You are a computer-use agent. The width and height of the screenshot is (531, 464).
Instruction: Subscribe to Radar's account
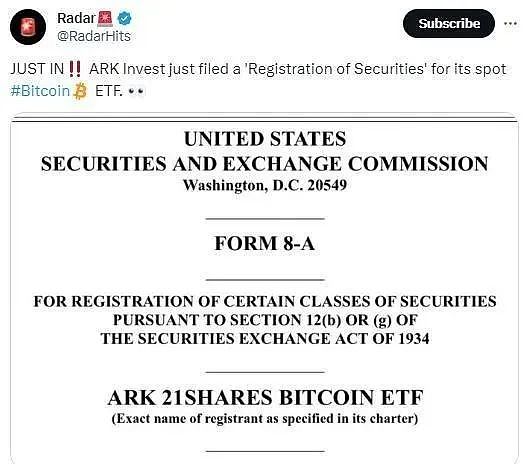449,23
